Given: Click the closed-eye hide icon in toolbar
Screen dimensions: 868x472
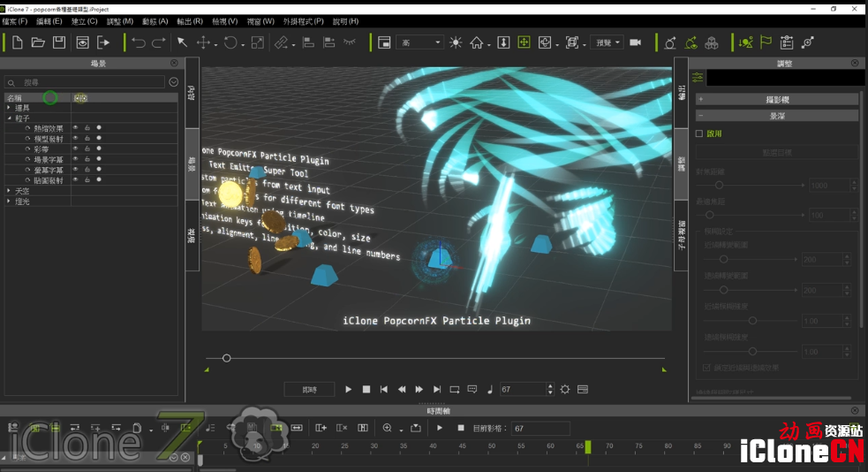Looking at the screenshot, I should (350, 42).
